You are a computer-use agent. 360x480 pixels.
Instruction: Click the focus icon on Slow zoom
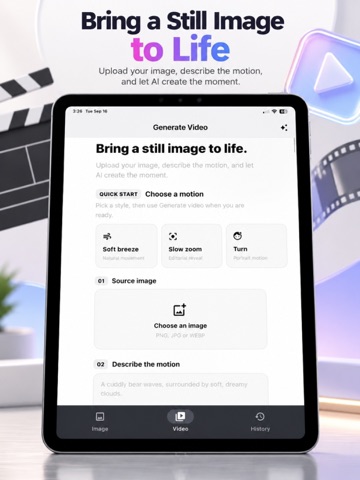173,236
